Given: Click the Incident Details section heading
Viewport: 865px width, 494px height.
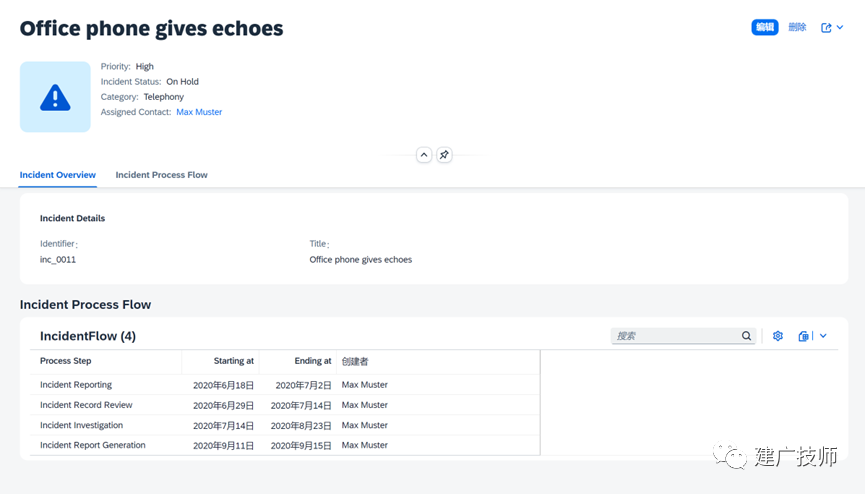Looking at the screenshot, I should point(72,219).
